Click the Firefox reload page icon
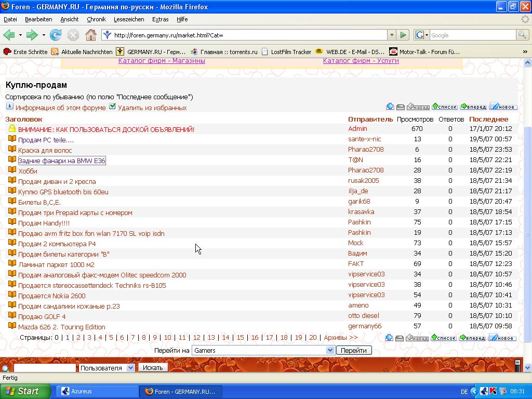Image resolution: width=532 pixels, height=399 pixels. pos(56,35)
